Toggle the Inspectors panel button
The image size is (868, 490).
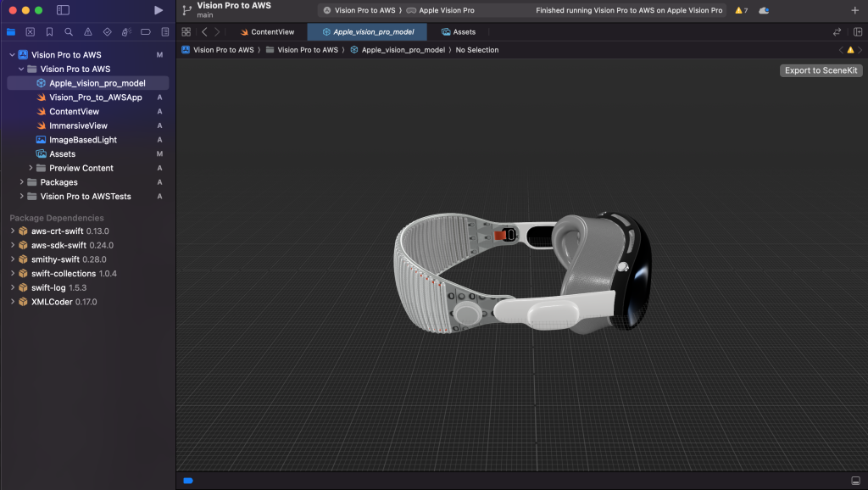pyautogui.click(x=859, y=31)
